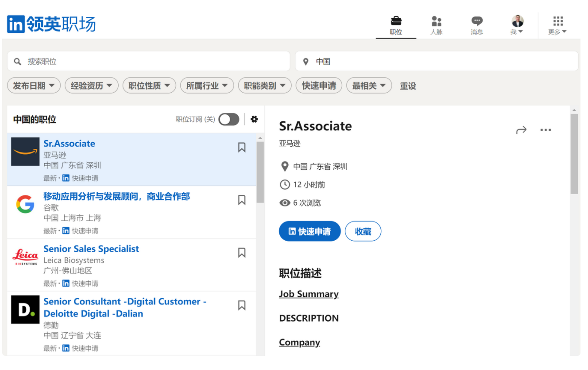The width and height of the screenshot is (588, 370).
Task: Open the 职能类别 filter dropdown
Action: coord(265,86)
